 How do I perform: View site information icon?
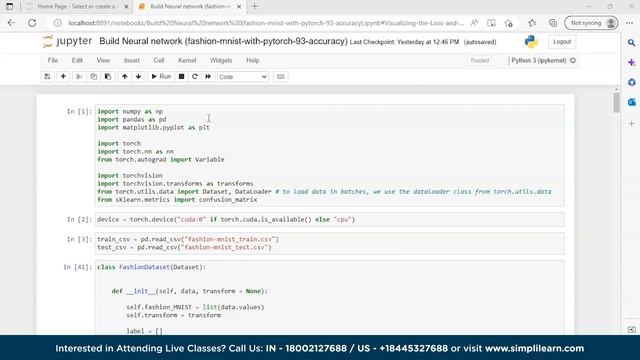(58, 23)
